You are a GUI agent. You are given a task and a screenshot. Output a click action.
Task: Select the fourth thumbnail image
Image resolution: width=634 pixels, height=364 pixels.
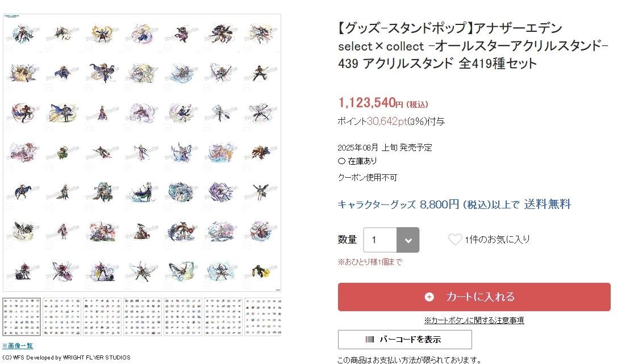[143, 317]
